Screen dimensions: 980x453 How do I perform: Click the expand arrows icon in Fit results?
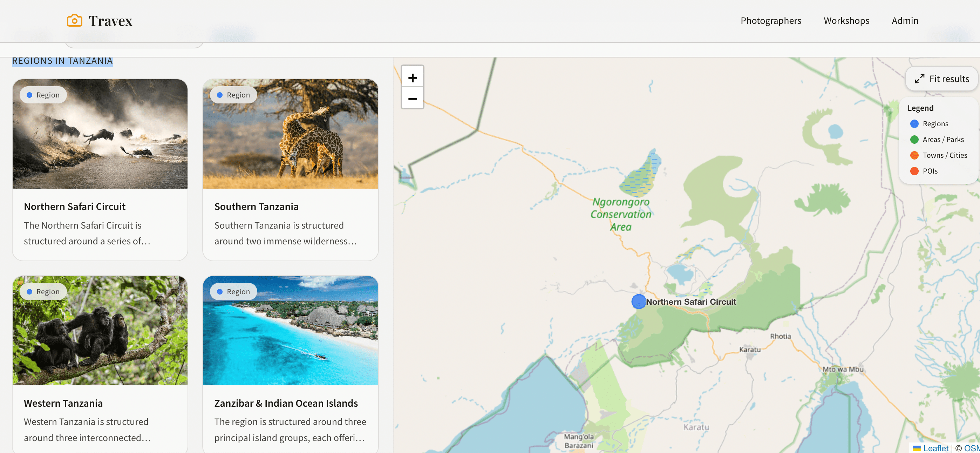tap(919, 79)
